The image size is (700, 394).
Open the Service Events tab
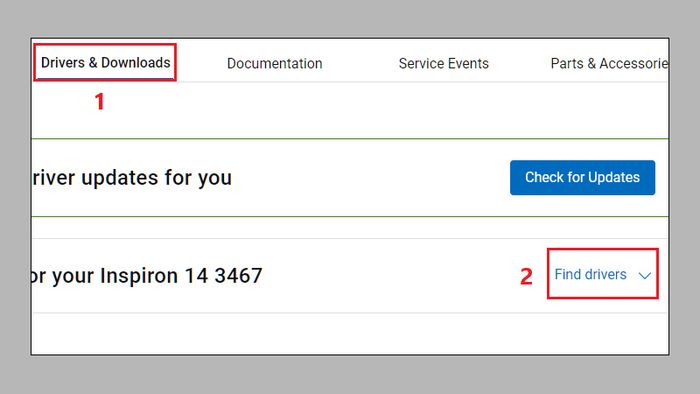443,63
